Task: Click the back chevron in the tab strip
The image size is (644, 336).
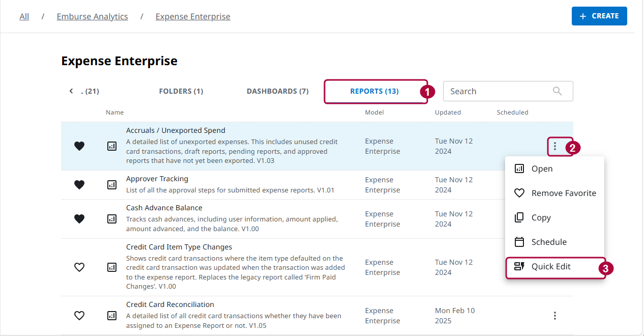Action: pos(71,91)
